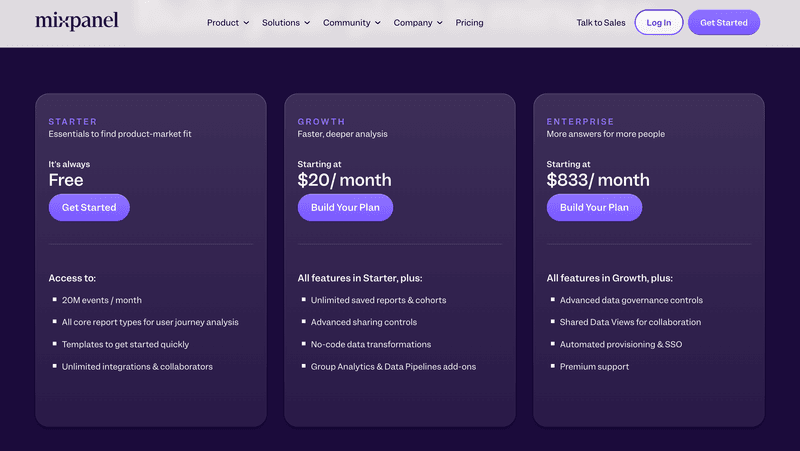Click the Mixpanel logo

coord(76,21)
